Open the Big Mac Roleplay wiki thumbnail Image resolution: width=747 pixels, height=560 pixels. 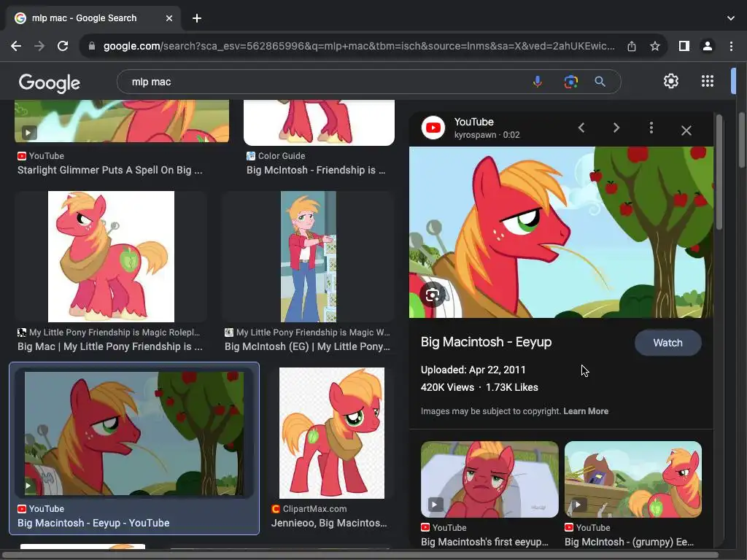coord(111,257)
